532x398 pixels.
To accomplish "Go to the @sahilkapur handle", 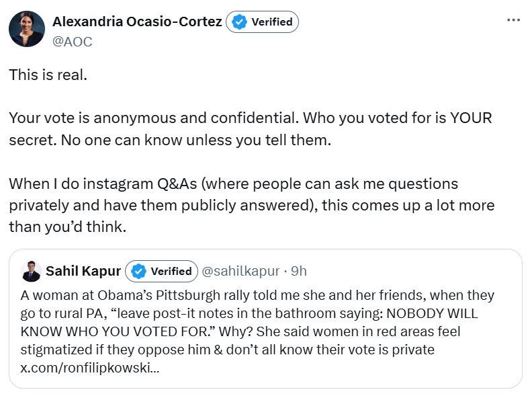I will (240, 271).
